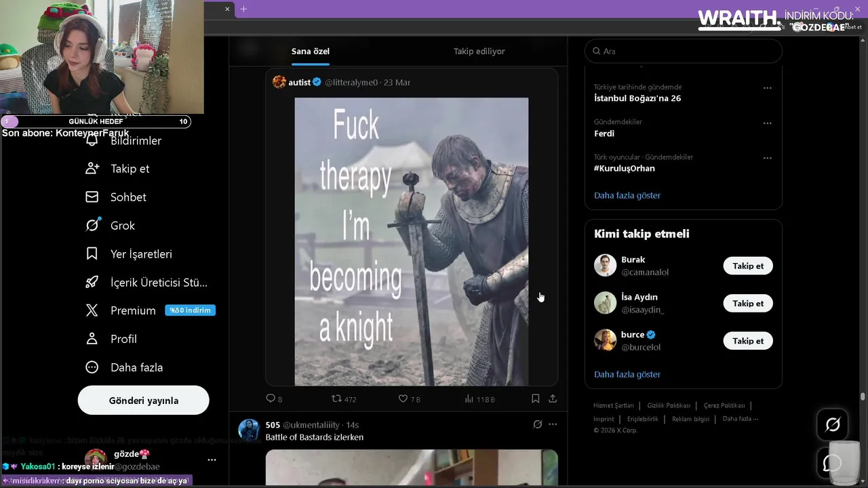Click Battle of Bastards izlerken post text
This screenshot has height=488, width=868.
pos(315,437)
